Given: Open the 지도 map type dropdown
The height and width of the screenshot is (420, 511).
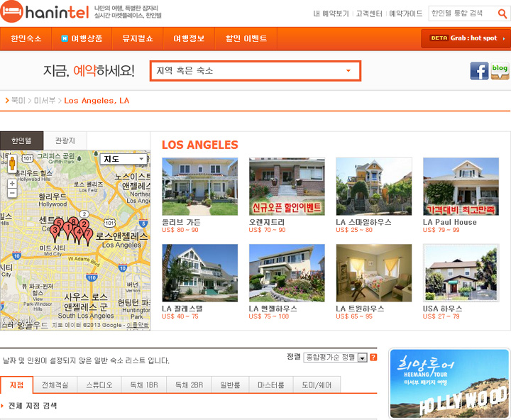Looking at the screenshot, I should pyautogui.click(x=124, y=159).
